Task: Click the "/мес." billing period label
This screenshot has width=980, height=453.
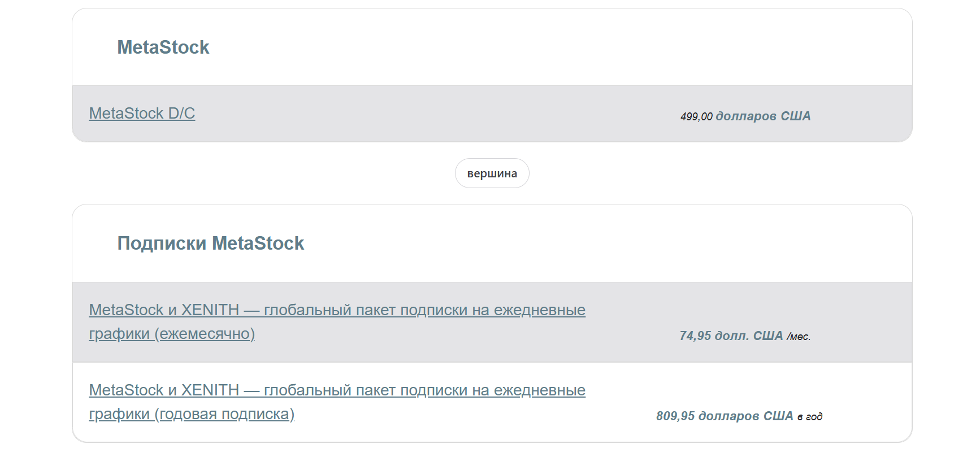Action: (799, 337)
